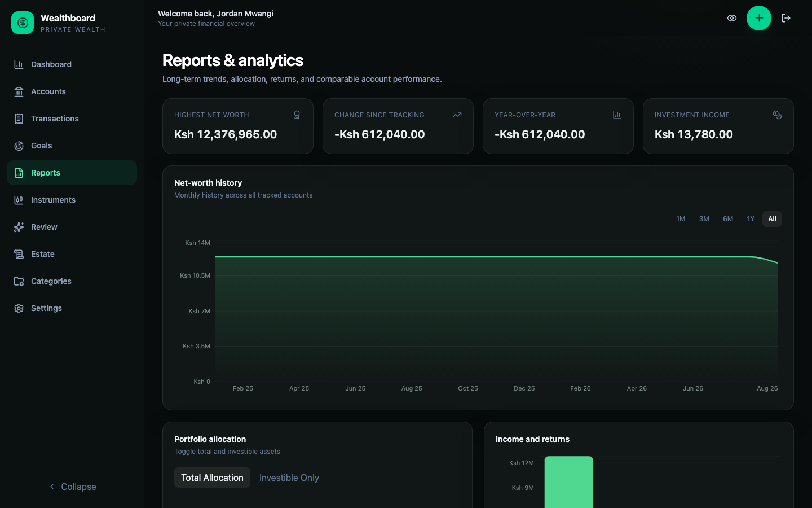Viewport: 812px width, 508px height.
Task: Click the Settings gear icon
Action: 19,308
